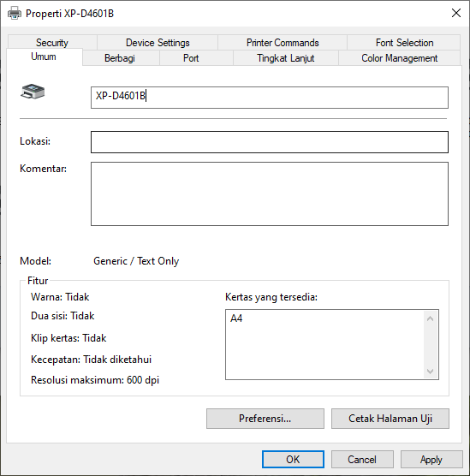Open Preferensi printing preferences
Viewport: 470px width, 476px height.
tap(265, 419)
